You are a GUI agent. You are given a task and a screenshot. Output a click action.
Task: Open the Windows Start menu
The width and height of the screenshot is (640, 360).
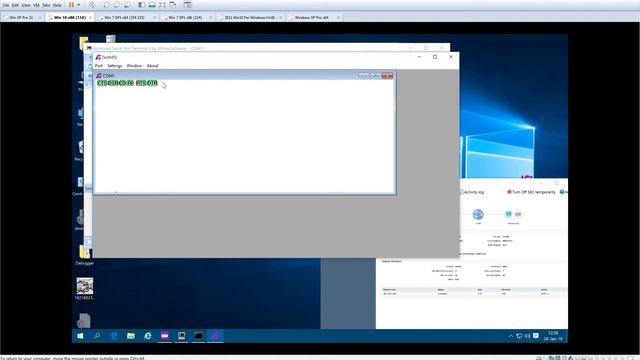80,336
